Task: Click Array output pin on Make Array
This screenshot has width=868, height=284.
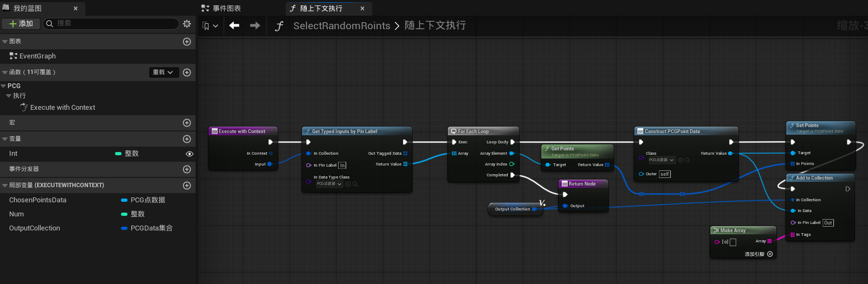Action: (x=770, y=241)
